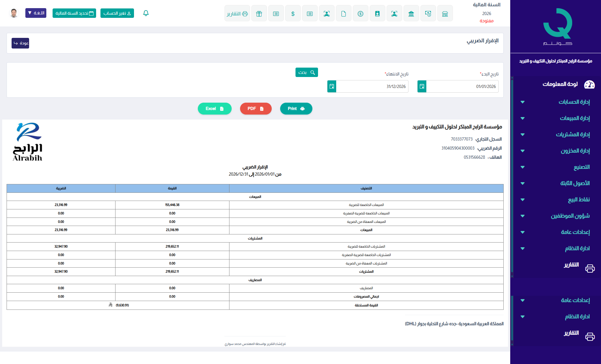Viewport: 601px width, 364px height.
Task: Open لوحة المعلومات dashboard menu item
Action: 560,84
